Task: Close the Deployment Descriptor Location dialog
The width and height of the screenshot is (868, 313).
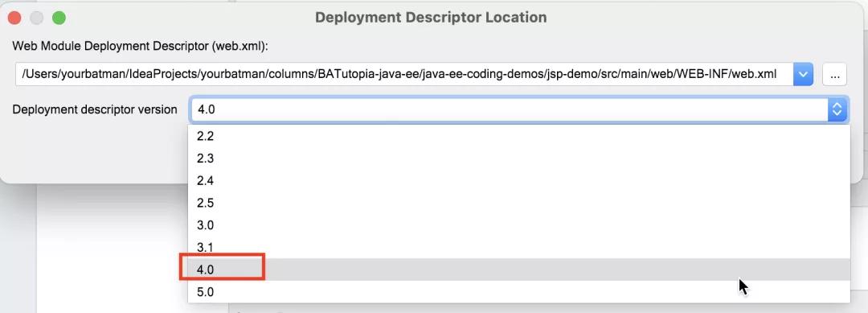Action: (15, 18)
